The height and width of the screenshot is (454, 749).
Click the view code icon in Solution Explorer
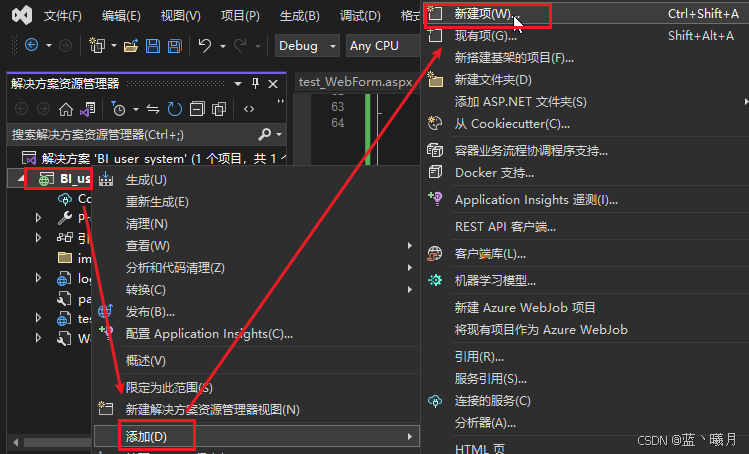pos(248,109)
